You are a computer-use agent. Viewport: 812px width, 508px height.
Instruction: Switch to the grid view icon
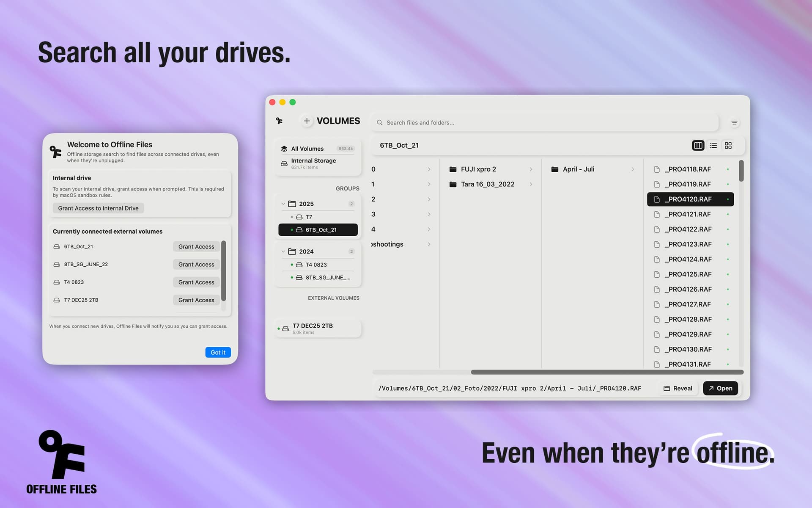(728, 145)
